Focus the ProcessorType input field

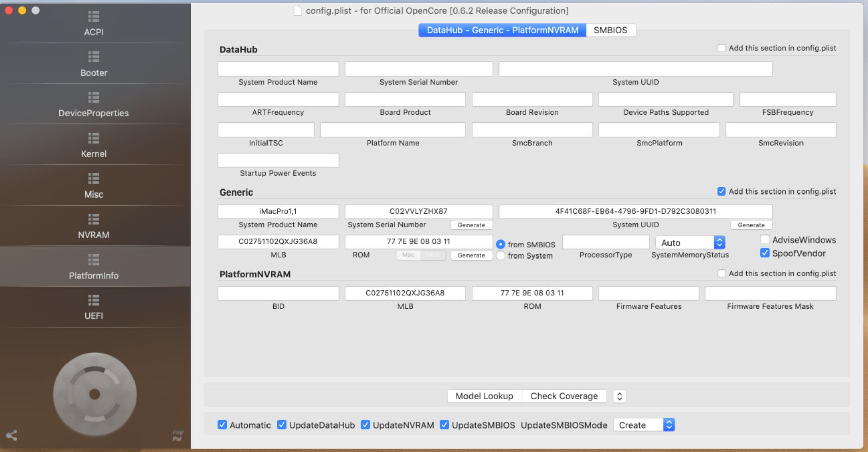pyautogui.click(x=606, y=242)
